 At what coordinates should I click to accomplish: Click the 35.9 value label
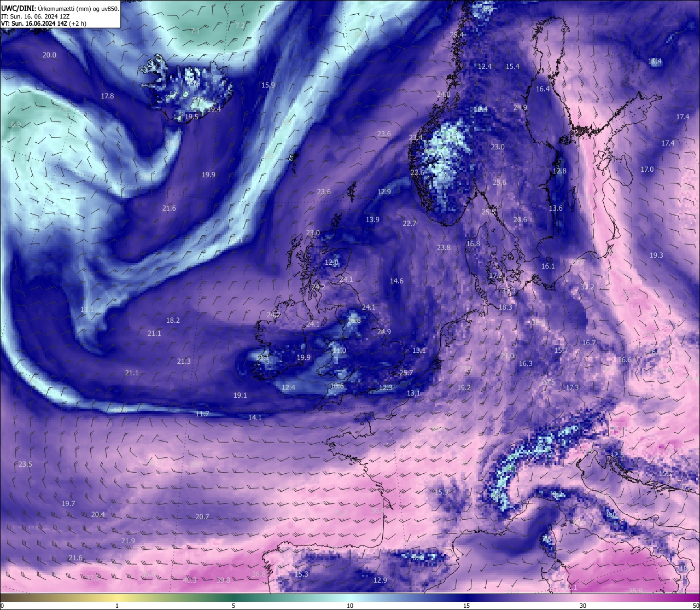(635, 591)
